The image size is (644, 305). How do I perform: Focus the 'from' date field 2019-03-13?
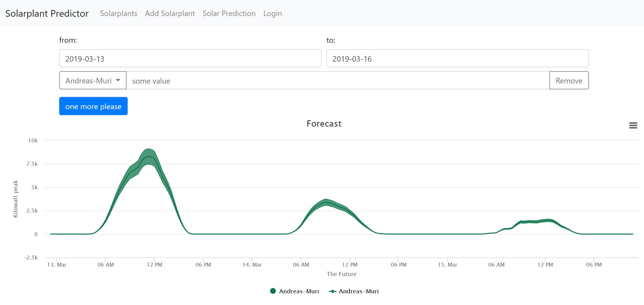[190, 59]
